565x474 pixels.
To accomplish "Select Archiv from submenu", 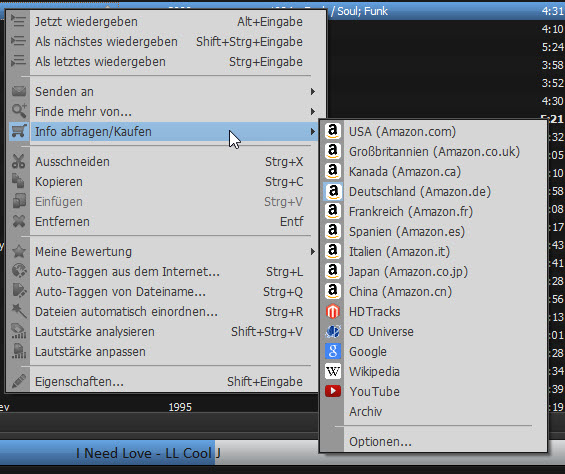I will pos(433,411).
